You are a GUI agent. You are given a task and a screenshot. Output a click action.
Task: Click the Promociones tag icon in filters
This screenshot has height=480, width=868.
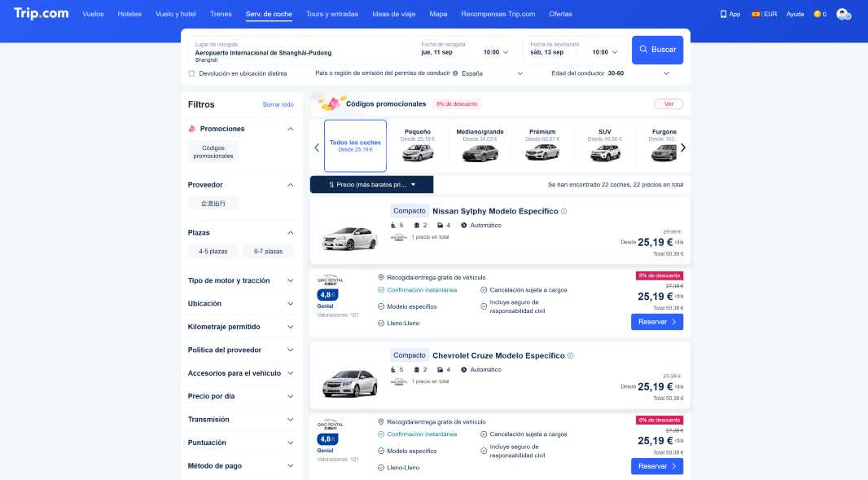192,129
